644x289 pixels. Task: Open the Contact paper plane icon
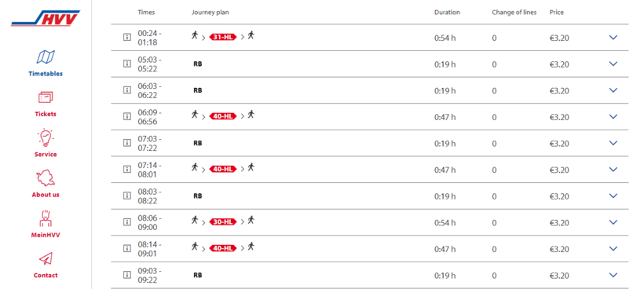tap(46, 258)
